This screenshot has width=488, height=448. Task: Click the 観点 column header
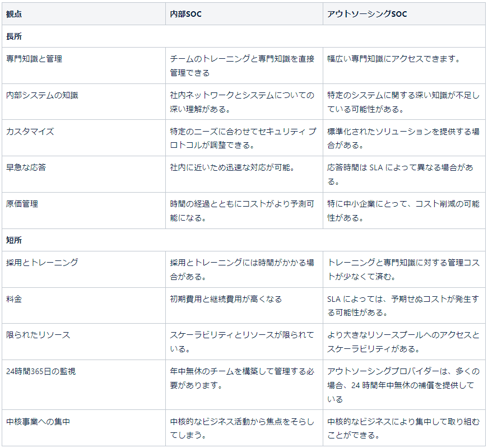click(15, 14)
